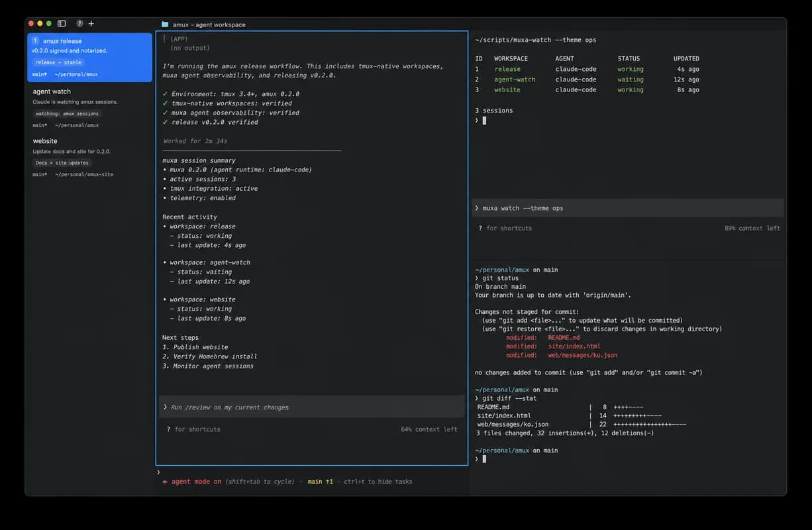This screenshot has height=530, width=812.
Task: Click '3 sessions' line in watch pane
Action: [493, 111]
